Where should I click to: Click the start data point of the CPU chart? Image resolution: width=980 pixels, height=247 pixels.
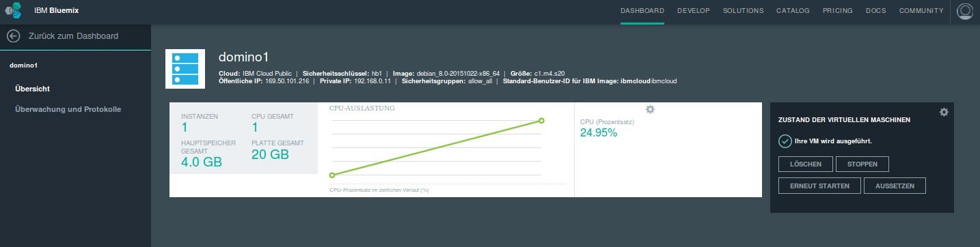[x=331, y=175]
